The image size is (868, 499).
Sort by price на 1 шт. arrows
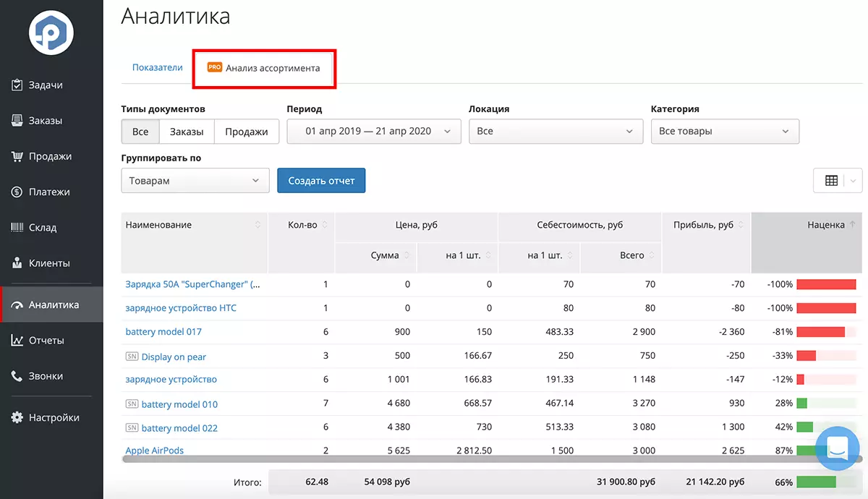[488, 255]
